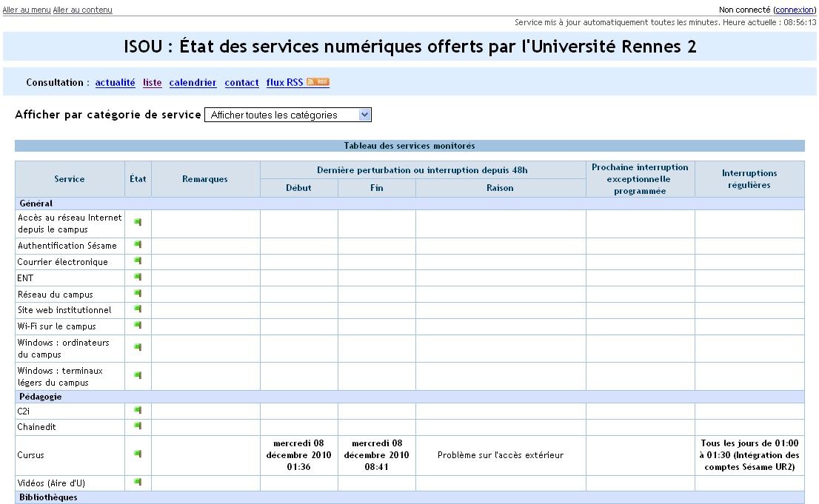This screenshot has width=819, height=504.
Task: Click the orange RSS feed icon
Action: (x=318, y=82)
